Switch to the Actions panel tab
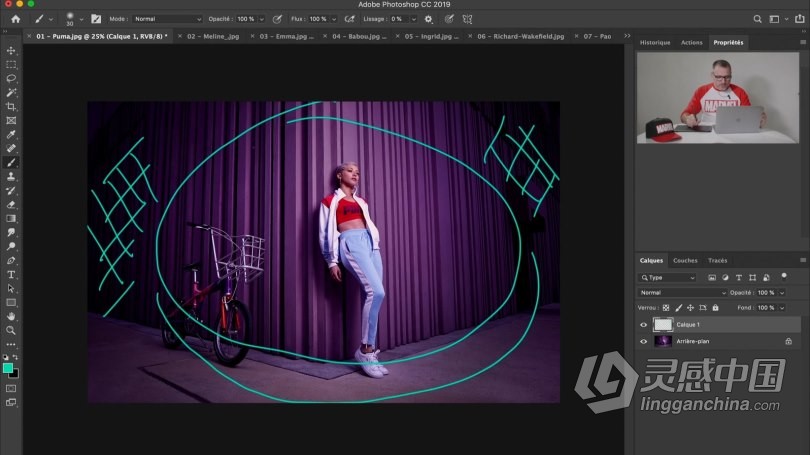This screenshot has height=455, width=810. [x=691, y=42]
